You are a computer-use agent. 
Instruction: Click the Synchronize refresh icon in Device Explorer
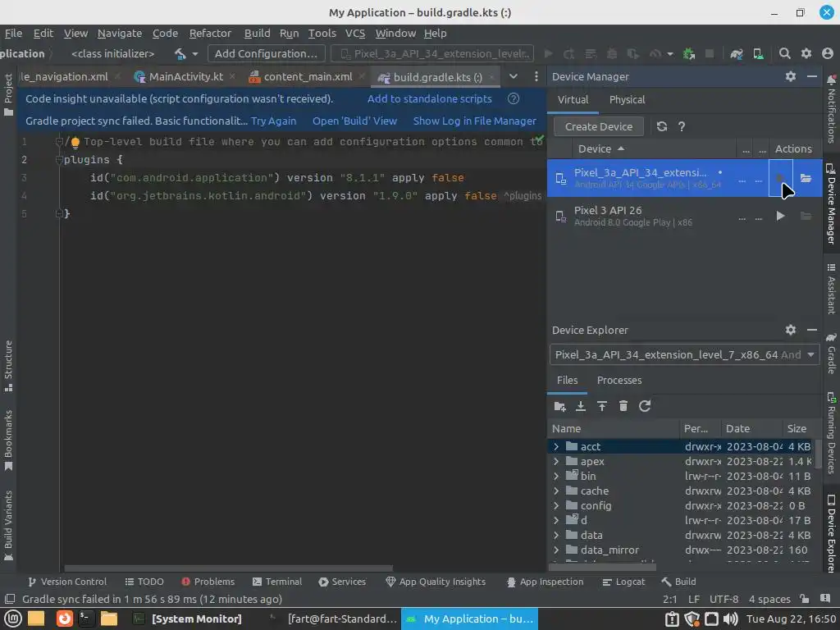point(645,406)
